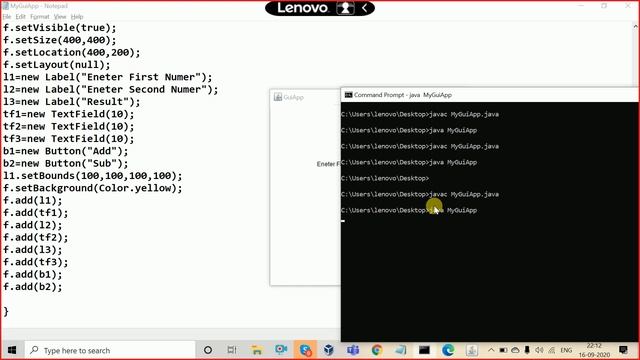Click line 'tf1=new TextField(10);'
The width and height of the screenshot is (640, 360).
69,114
